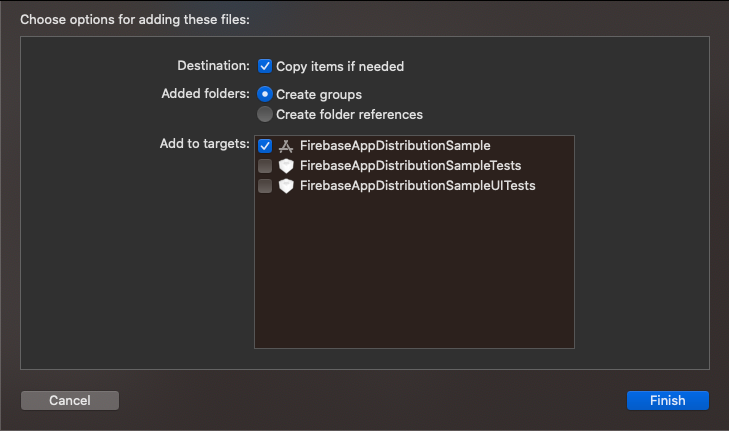Check the FirebaseAppDistributionSampleUITests target checkbox
This screenshot has height=431, width=729.
tap(265, 186)
